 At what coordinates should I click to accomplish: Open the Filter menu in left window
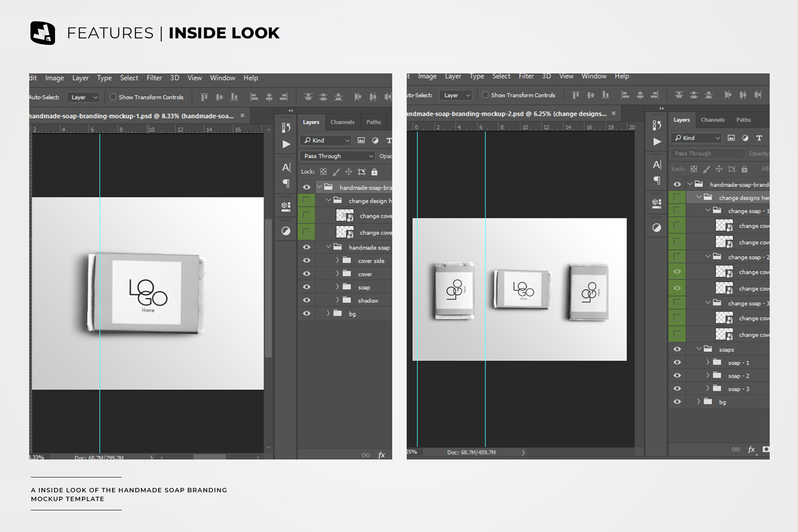pyautogui.click(x=154, y=78)
